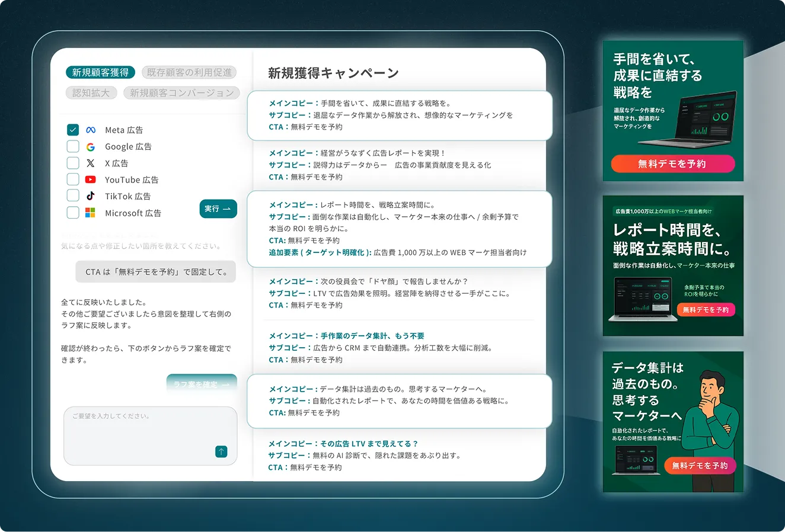Open the データ集計は過去のもの banner thumbnail
Screen dimensions: 785x532
click(x=673, y=422)
